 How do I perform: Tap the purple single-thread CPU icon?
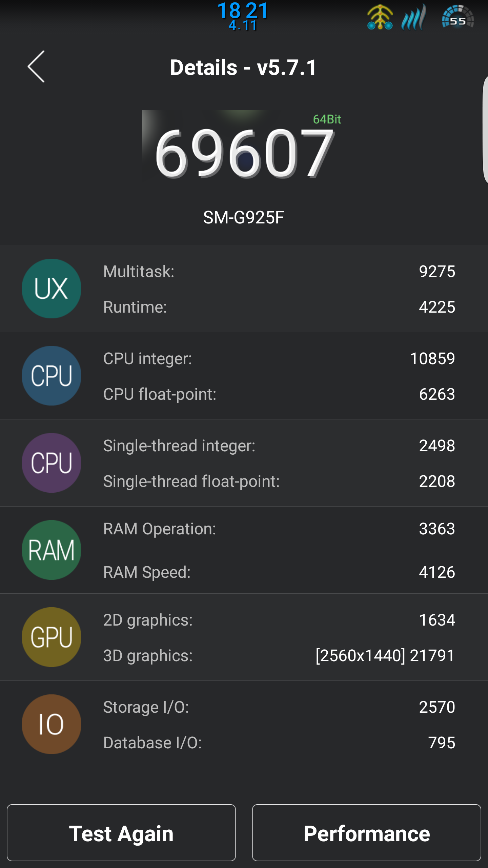[x=52, y=463]
